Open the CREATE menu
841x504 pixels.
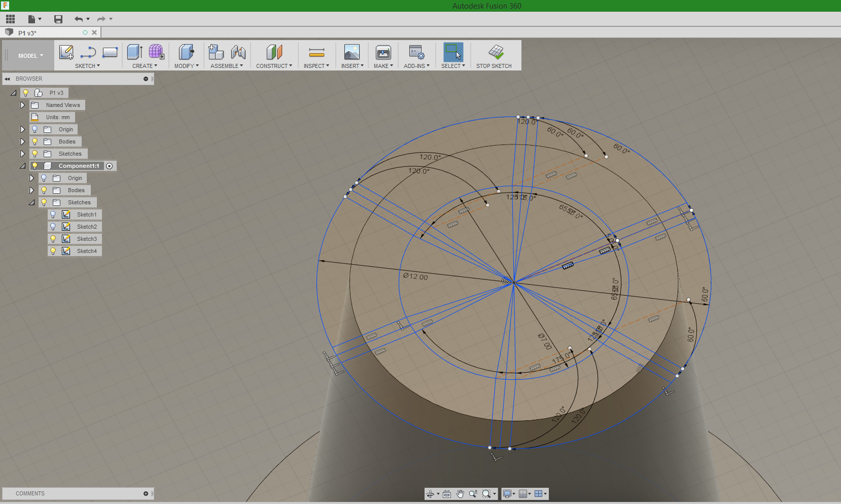click(145, 66)
